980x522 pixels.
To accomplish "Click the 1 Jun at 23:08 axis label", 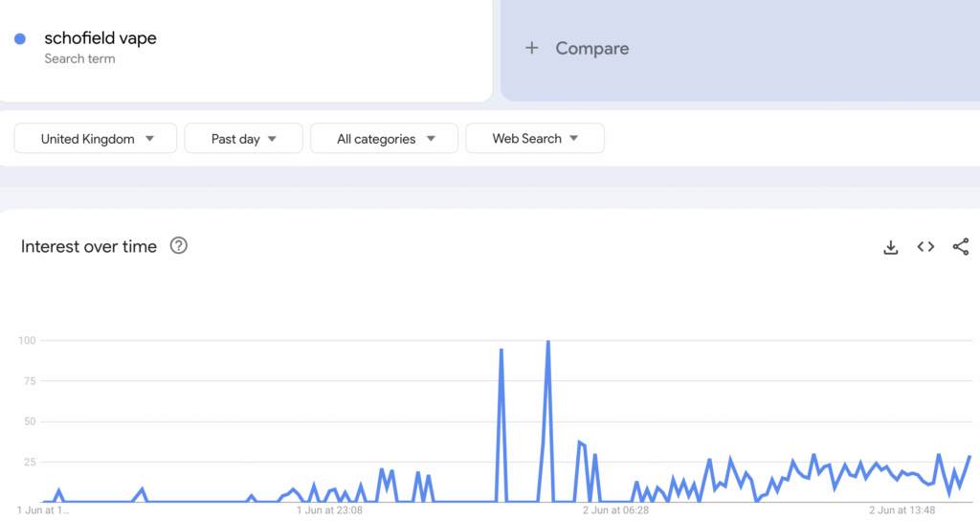I will pyautogui.click(x=329, y=511).
